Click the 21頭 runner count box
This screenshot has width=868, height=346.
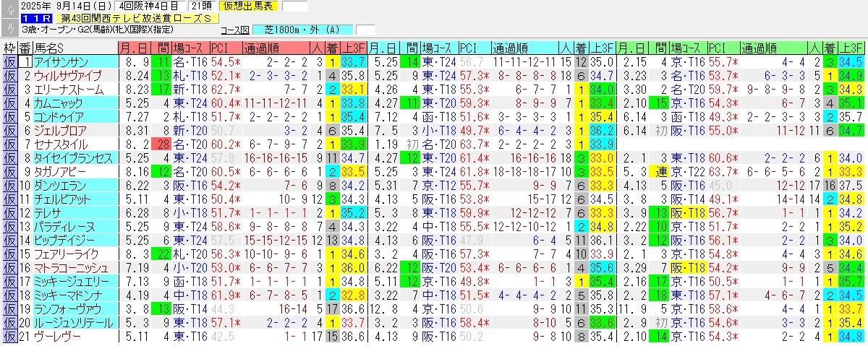(202, 7)
